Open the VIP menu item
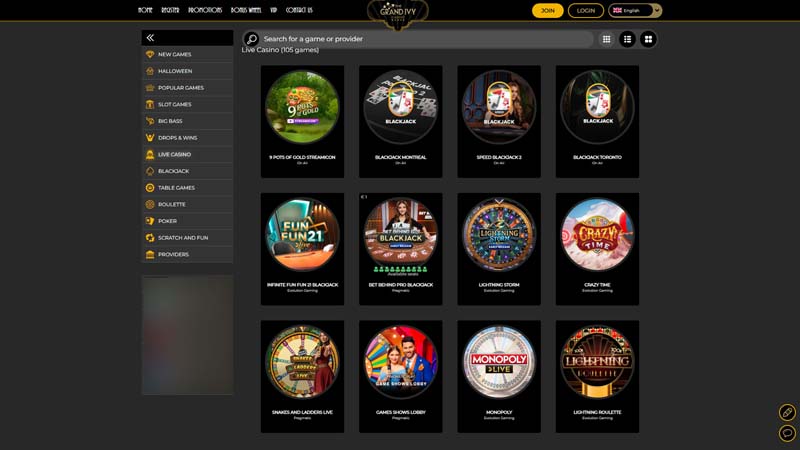The height and width of the screenshot is (450, 800). click(273, 10)
